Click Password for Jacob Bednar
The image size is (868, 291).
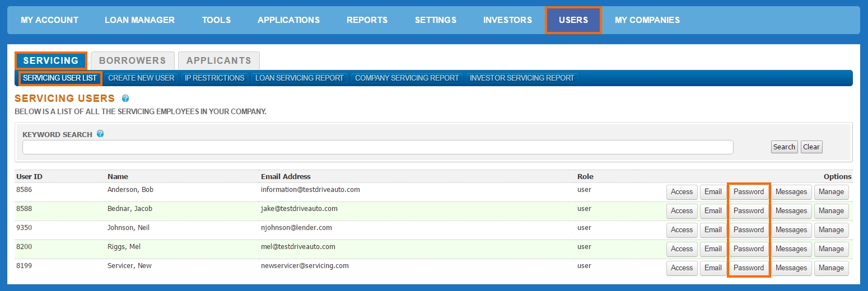pos(749,211)
